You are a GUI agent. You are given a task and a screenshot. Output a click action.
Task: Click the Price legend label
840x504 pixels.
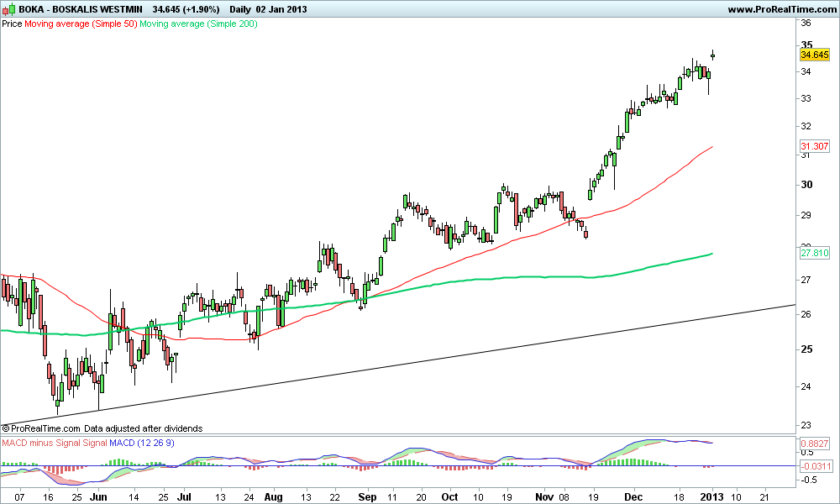coord(13,24)
